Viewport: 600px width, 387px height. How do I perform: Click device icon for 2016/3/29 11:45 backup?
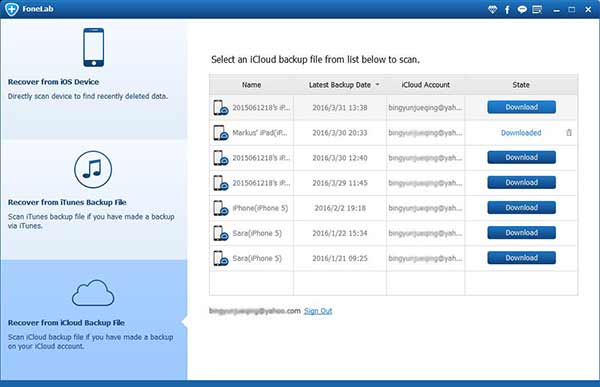click(221, 183)
